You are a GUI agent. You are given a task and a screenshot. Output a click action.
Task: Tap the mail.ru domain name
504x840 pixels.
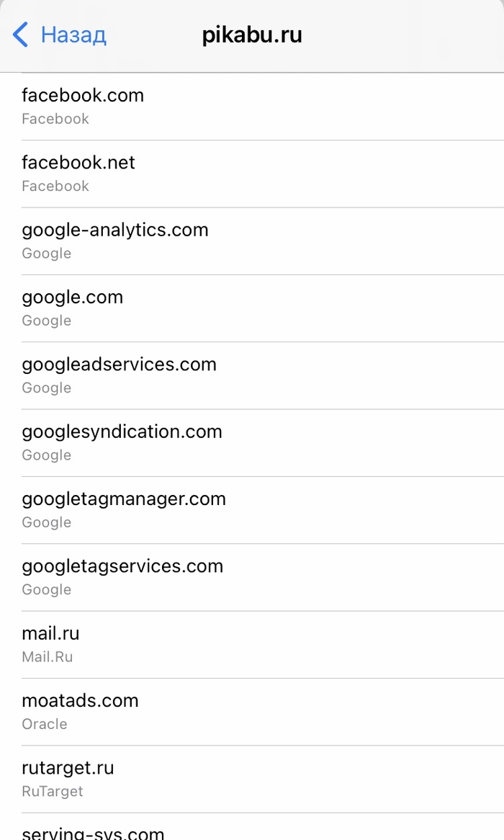(50, 634)
